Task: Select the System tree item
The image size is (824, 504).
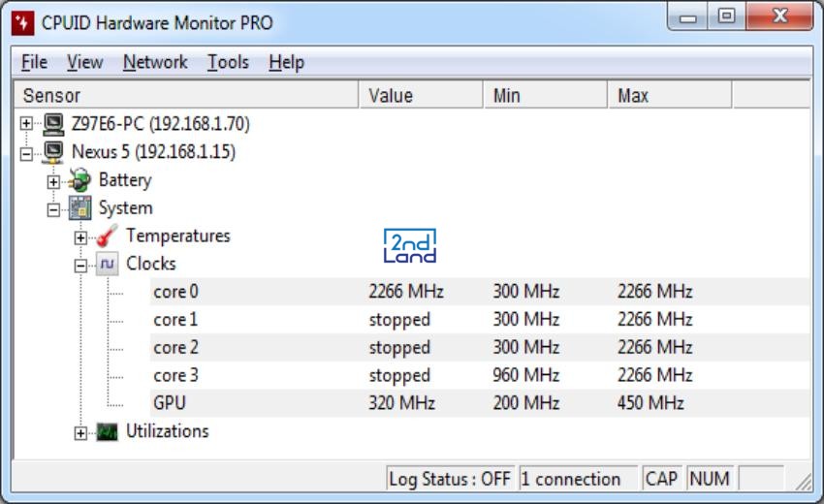Action: point(126,208)
